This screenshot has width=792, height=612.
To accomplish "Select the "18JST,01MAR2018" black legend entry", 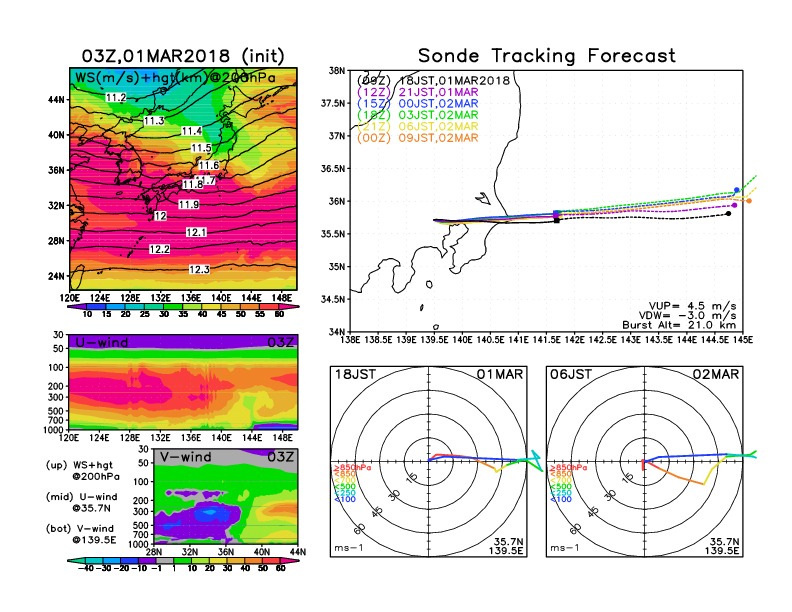I will click(x=455, y=80).
